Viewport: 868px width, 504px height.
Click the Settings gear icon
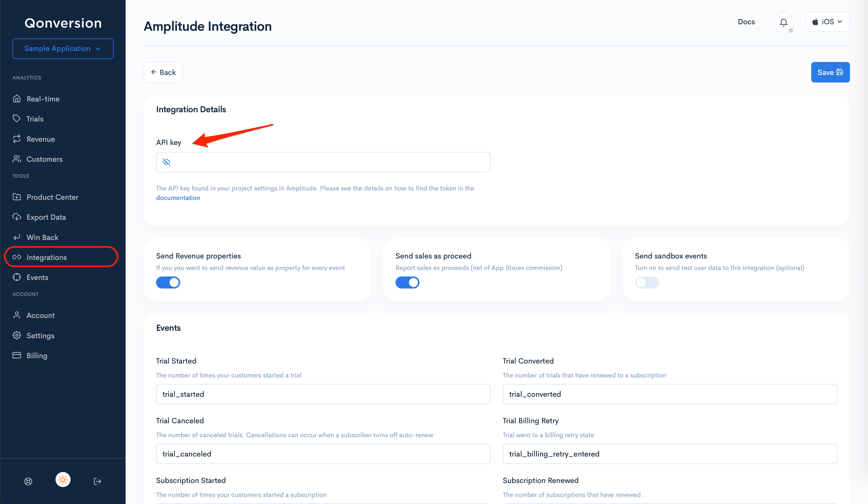coord(17,335)
